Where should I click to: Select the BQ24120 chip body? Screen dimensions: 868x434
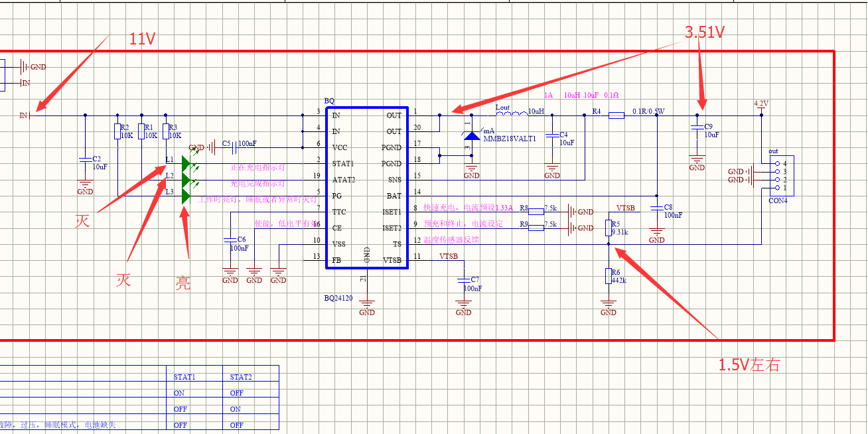point(367,188)
